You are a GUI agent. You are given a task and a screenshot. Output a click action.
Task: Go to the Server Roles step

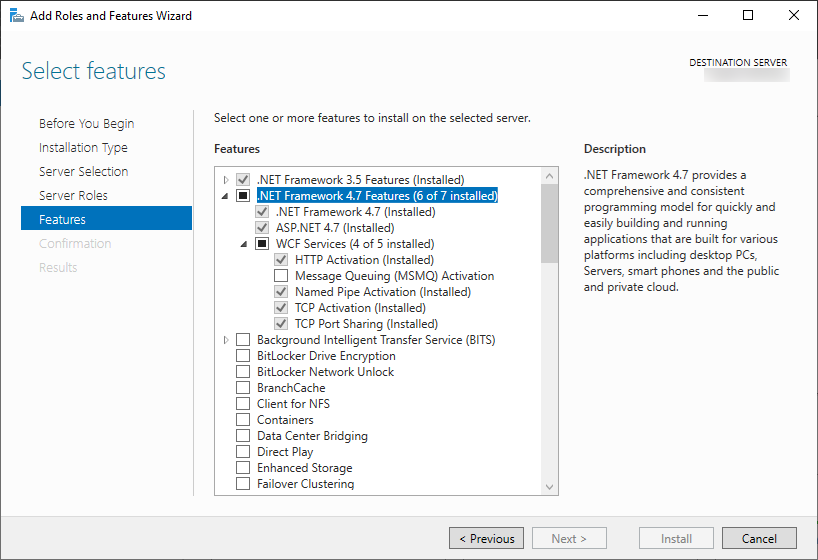74,196
